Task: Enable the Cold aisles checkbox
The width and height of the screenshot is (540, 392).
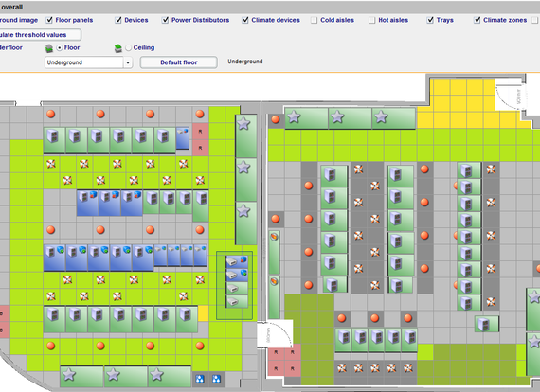Action: [314, 20]
